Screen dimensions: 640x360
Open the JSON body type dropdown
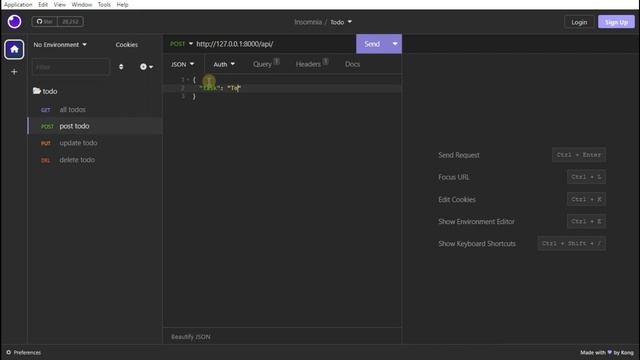coord(182,64)
